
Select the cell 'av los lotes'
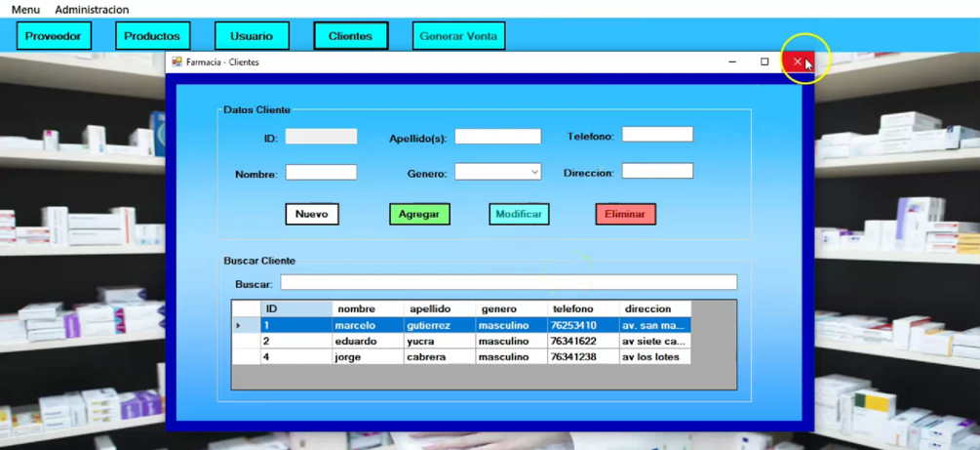point(655,356)
